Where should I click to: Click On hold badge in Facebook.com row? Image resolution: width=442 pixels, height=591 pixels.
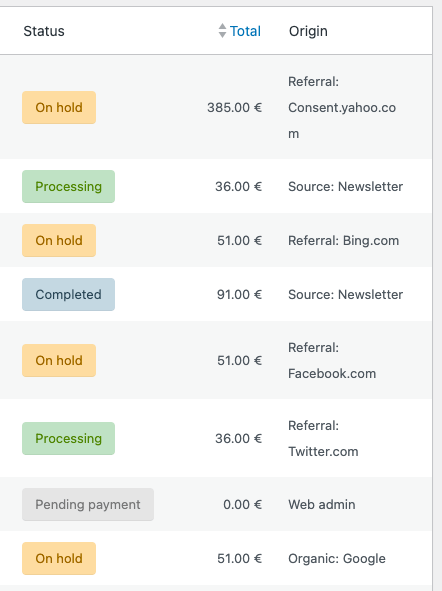(59, 360)
